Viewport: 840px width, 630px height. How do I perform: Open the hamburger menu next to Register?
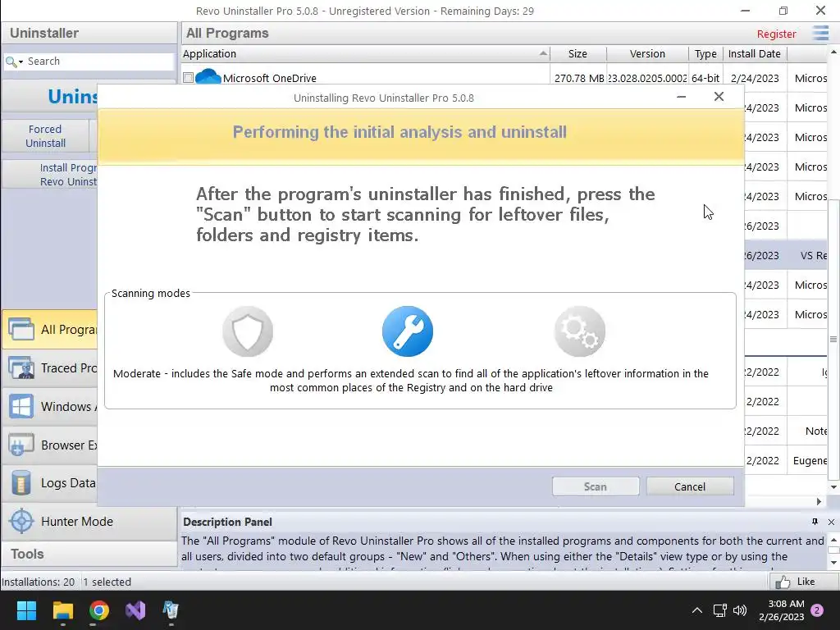[x=820, y=33]
